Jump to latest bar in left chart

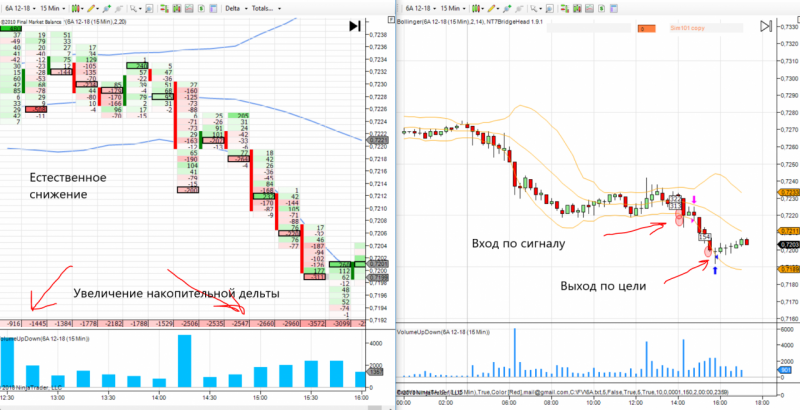click(355, 26)
